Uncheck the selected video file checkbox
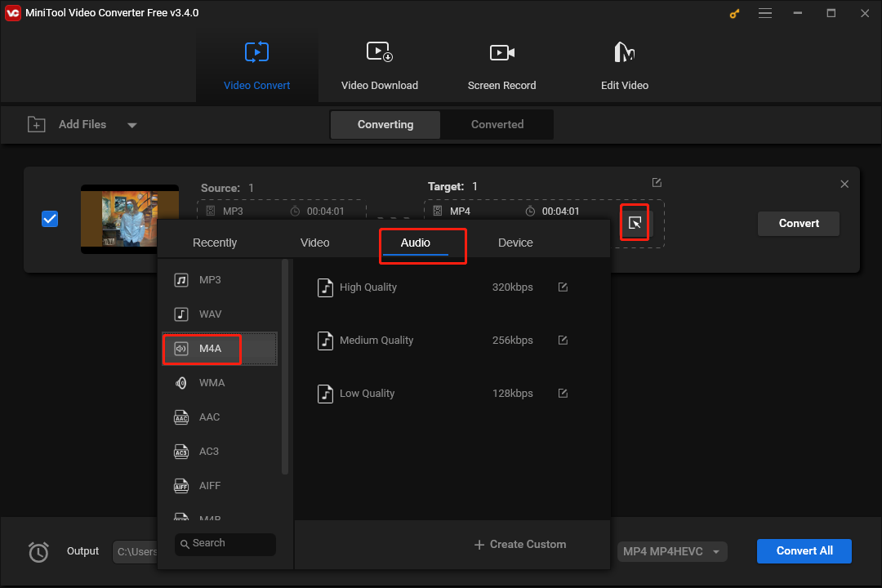Image resolution: width=882 pixels, height=588 pixels. point(50,218)
